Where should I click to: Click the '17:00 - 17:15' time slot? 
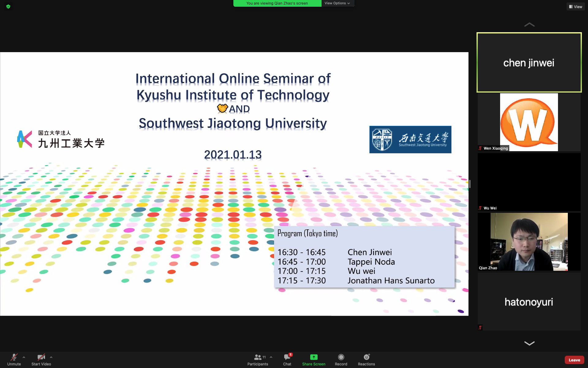tap(302, 271)
